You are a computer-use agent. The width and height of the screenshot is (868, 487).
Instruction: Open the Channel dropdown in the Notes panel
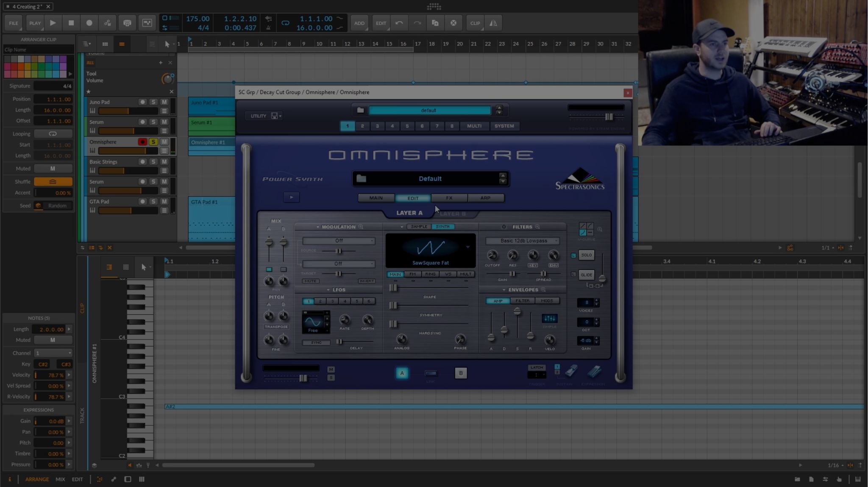[x=53, y=353]
